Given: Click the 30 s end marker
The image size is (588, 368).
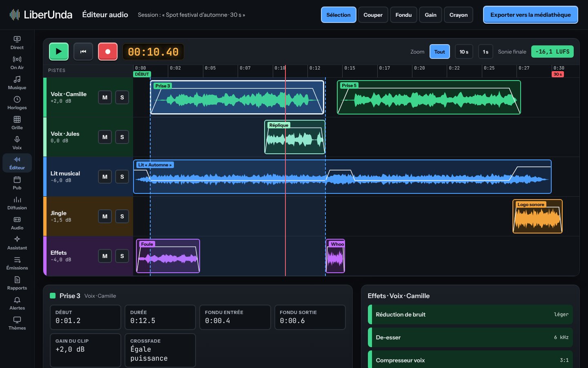Looking at the screenshot, I should pos(558,74).
